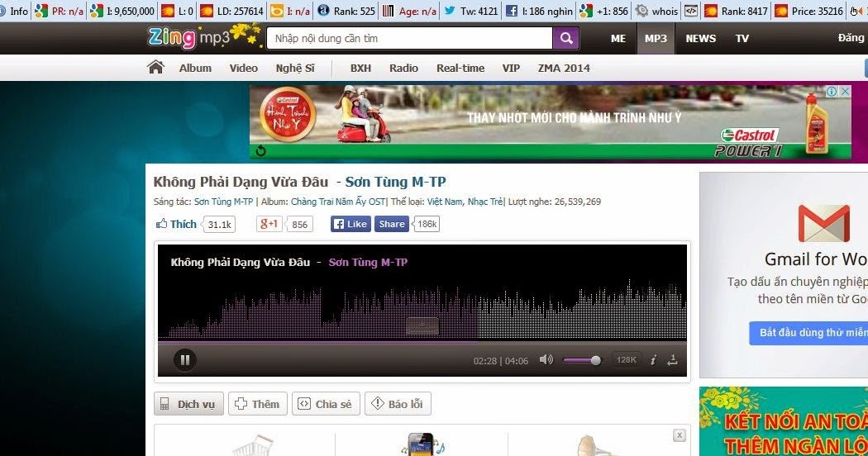Image resolution: width=868 pixels, height=456 pixels.
Task: Open the Radio menu item
Action: 403,68
